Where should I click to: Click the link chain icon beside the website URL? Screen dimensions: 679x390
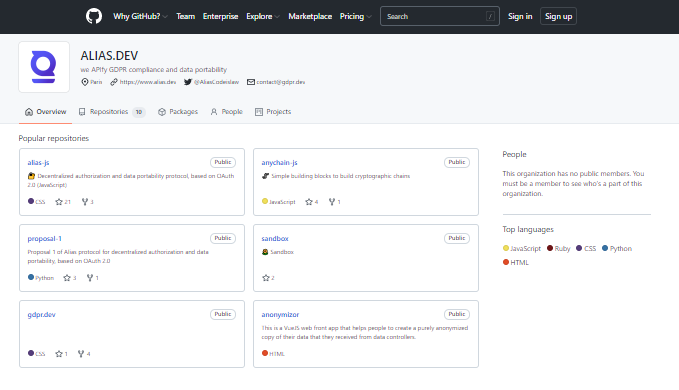113,82
